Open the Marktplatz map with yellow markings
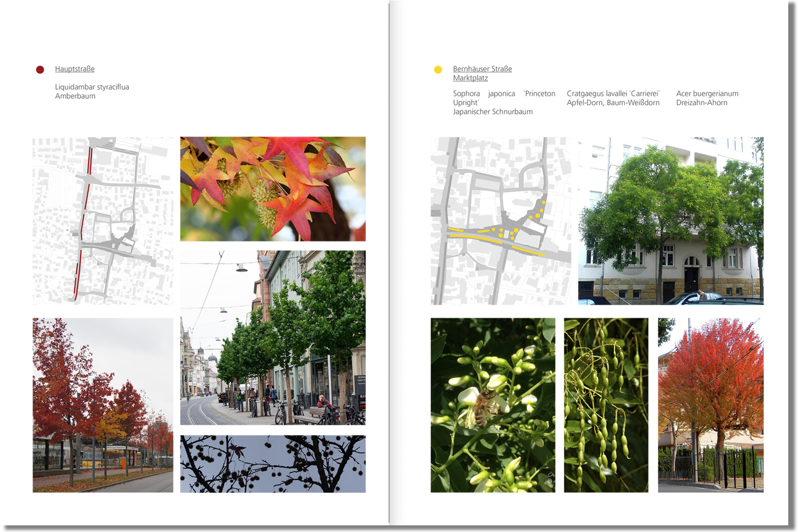The width and height of the screenshot is (798, 532). pos(501,220)
